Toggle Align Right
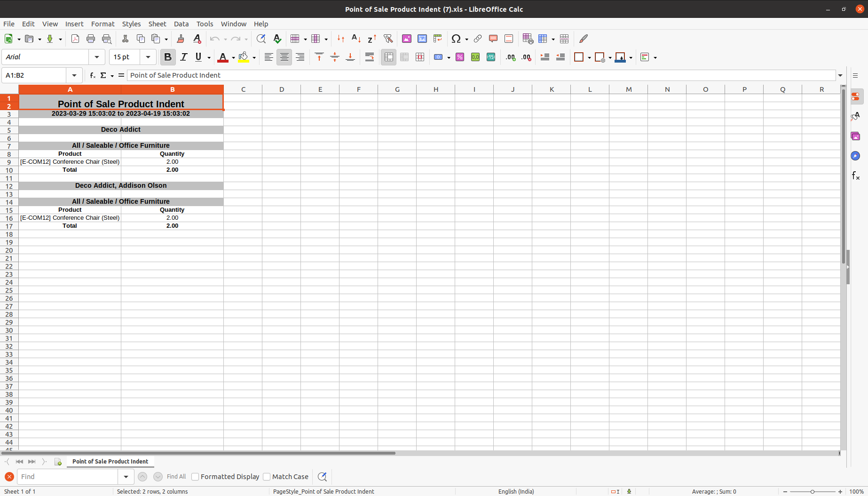This screenshot has width=868, height=496. (300, 57)
